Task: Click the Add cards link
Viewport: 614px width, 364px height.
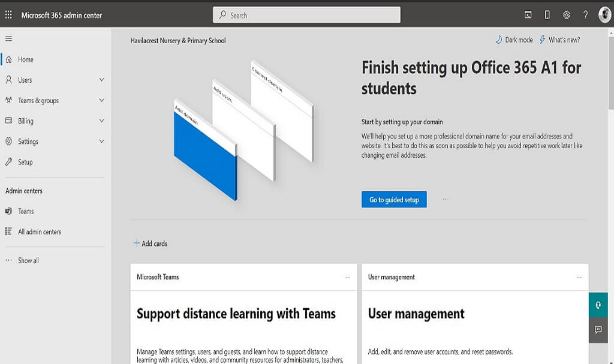Action: click(x=150, y=243)
